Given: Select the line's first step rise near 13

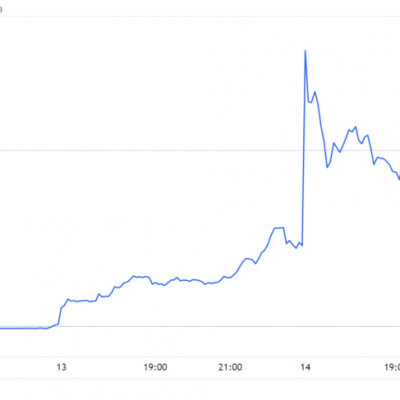Looking at the screenshot, I should click(63, 308).
